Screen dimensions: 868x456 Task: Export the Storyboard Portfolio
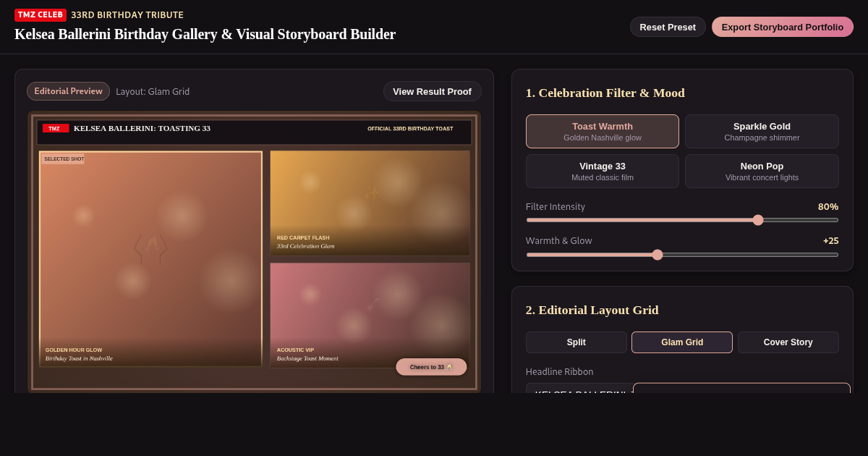[783, 27]
